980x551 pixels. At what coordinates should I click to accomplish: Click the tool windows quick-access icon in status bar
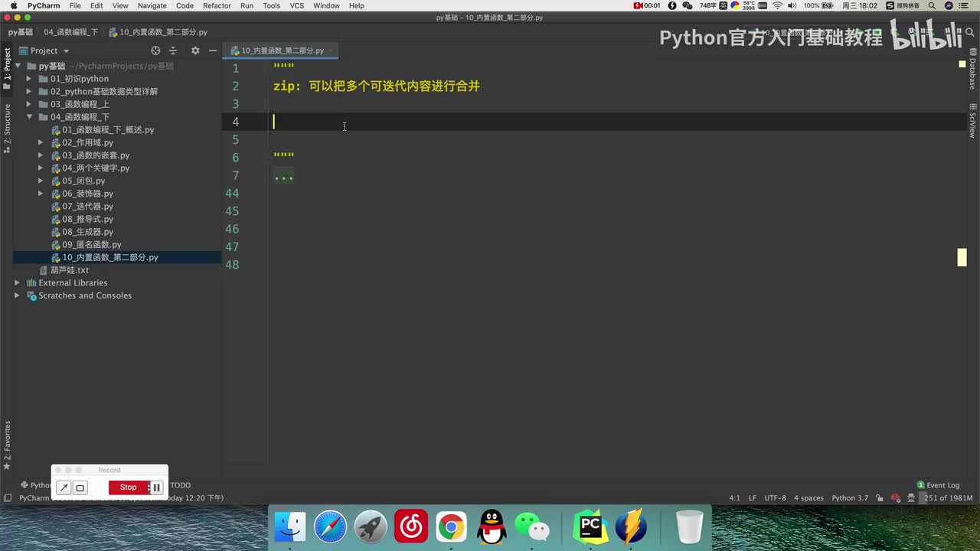pos(7,498)
